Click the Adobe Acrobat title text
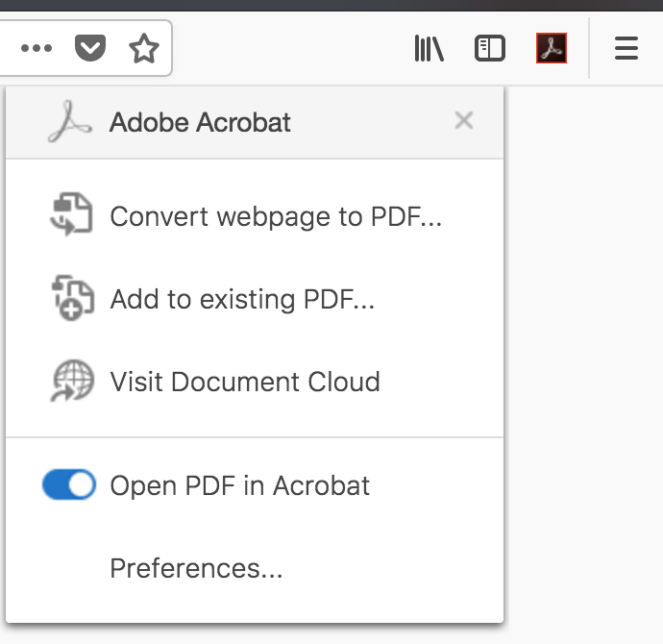 200,122
